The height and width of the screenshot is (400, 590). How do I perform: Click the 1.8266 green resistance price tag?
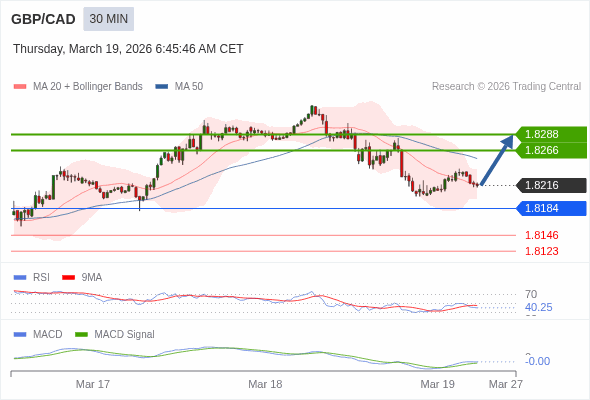pos(550,150)
